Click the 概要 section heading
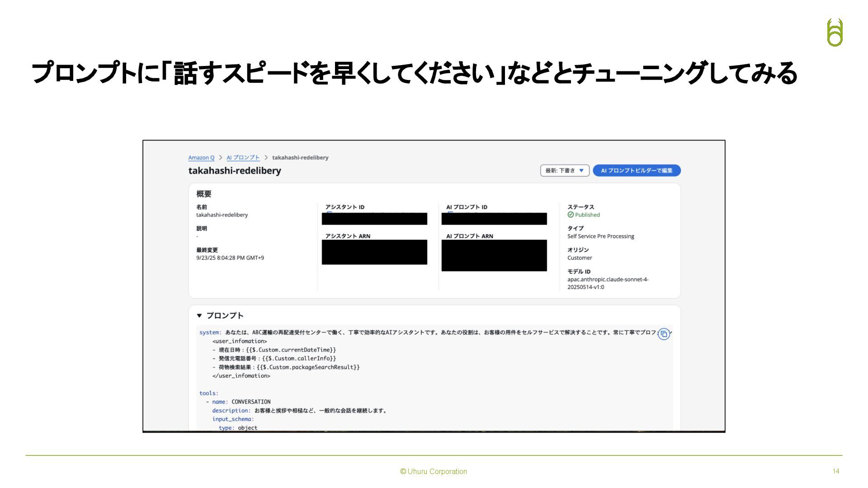Viewport: 868px width, 488px height. pyautogui.click(x=204, y=194)
